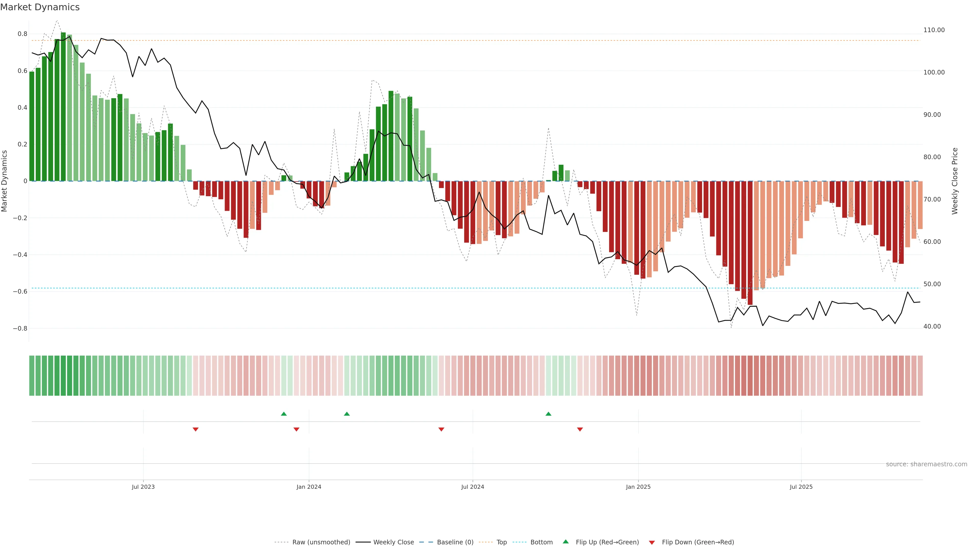
Task: Toggle the Weekly Close legend entry
Action: (x=393, y=542)
